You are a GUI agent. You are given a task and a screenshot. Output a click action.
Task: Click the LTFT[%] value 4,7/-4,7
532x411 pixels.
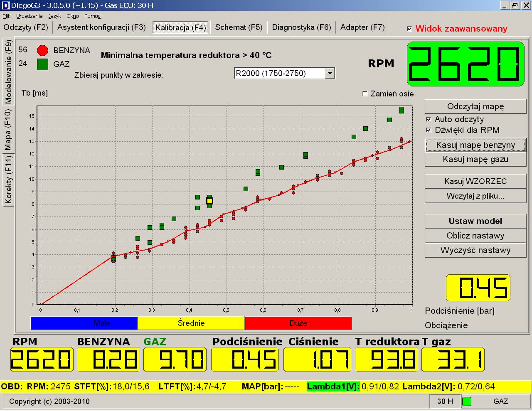point(211,386)
